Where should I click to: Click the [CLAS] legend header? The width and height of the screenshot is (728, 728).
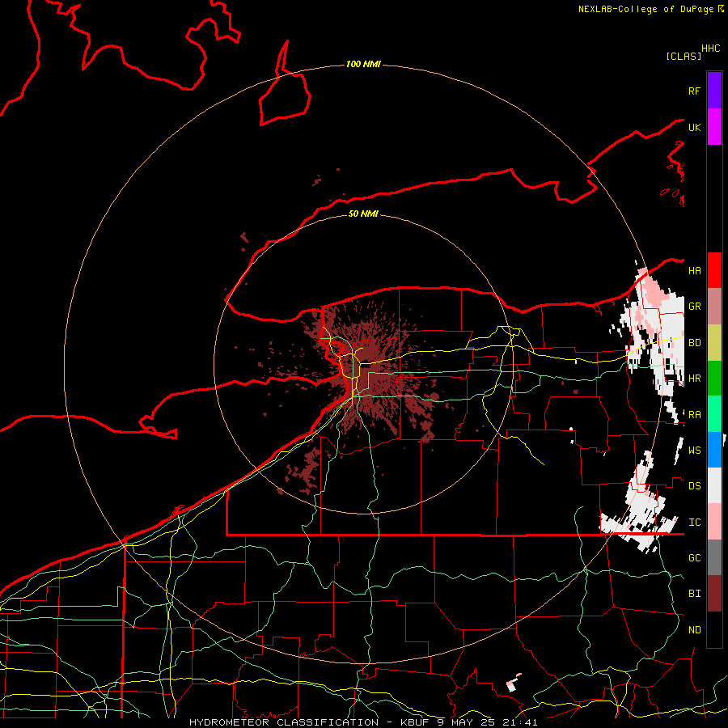684,56
